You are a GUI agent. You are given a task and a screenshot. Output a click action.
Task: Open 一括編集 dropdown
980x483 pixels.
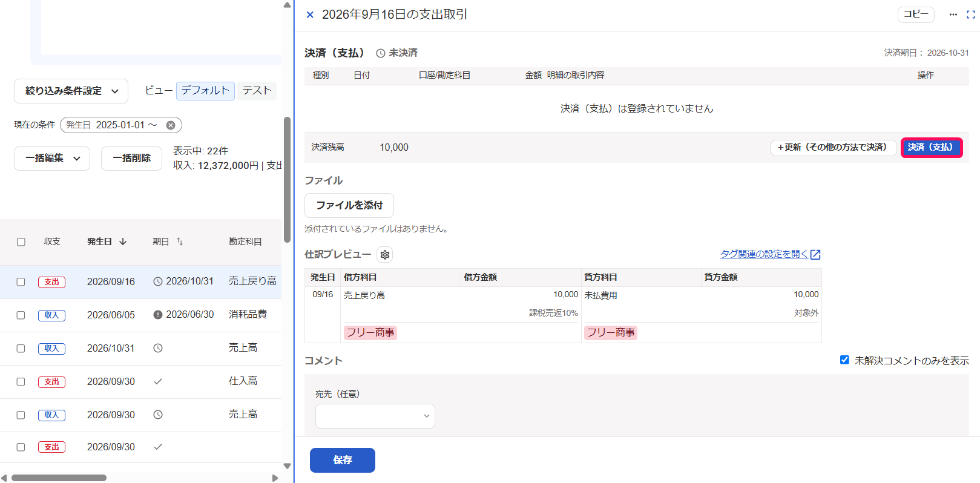(52, 159)
